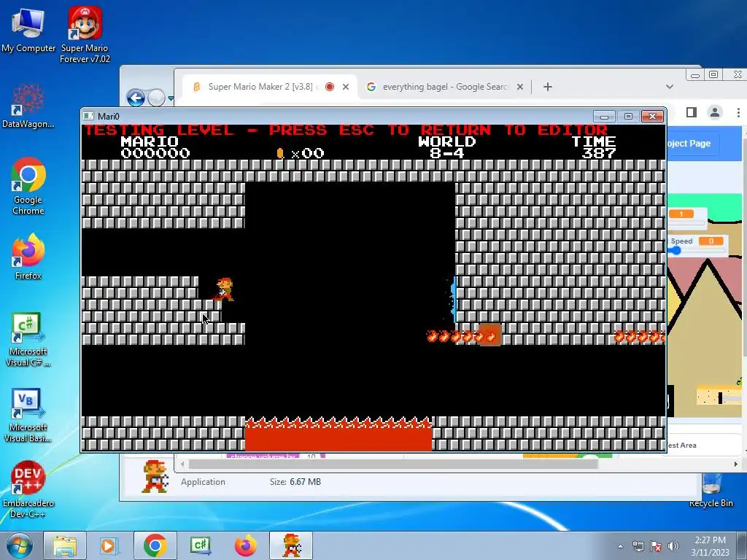The width and height of the screenshot is (747, 560).
Task: Open the Microsoft Visual C# desktop shortcut
Action: pos(28,340)
